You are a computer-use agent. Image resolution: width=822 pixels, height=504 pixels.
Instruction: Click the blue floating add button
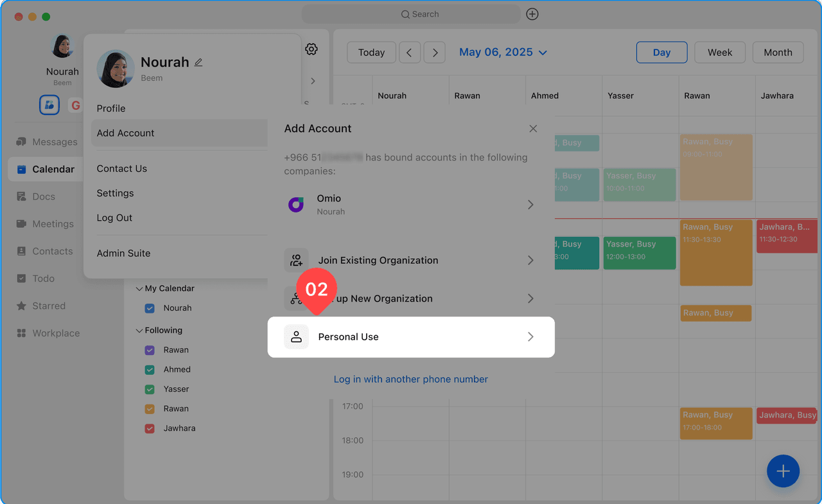[783, 471]
